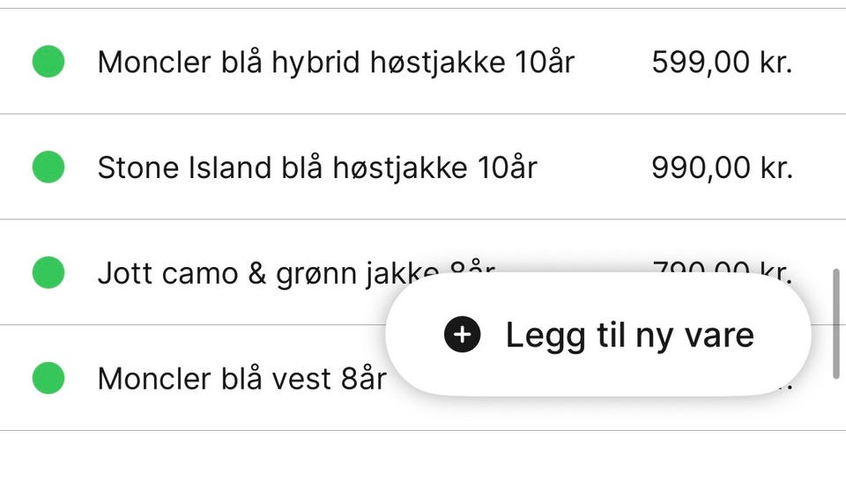This screenshot has height=504, width=846.
Task: Select Jott camo & grønn jakke row
Action: pyautogui.click(x=423, y=272)
